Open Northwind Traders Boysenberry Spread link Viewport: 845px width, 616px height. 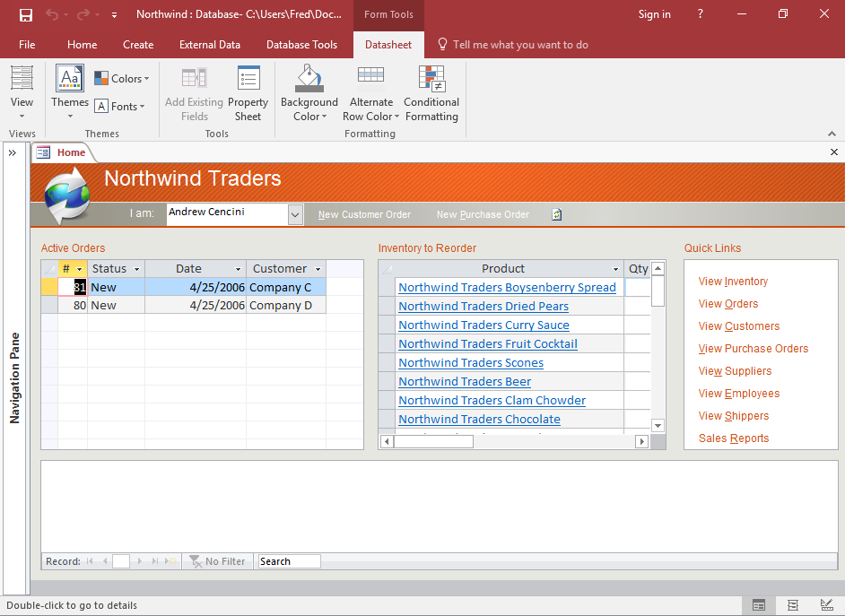tap(507, 288)
